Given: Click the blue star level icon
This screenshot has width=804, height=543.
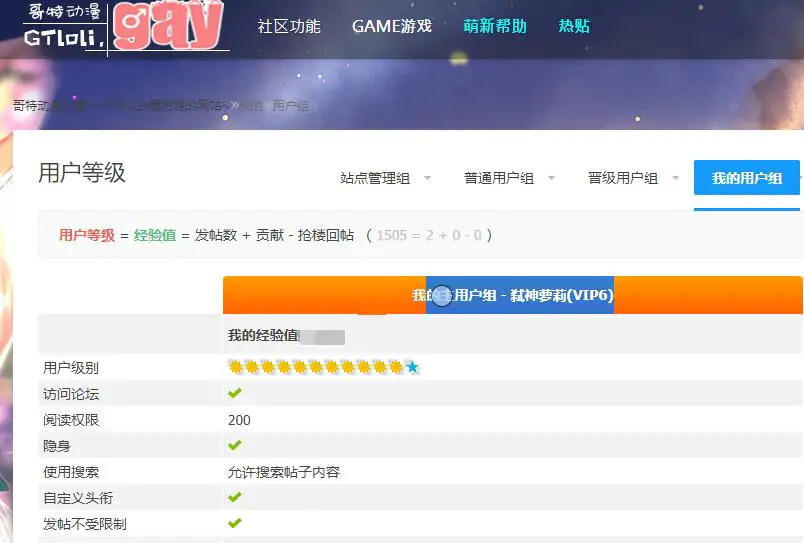Looking at the screenshot, I should click(x=412, y=367).
